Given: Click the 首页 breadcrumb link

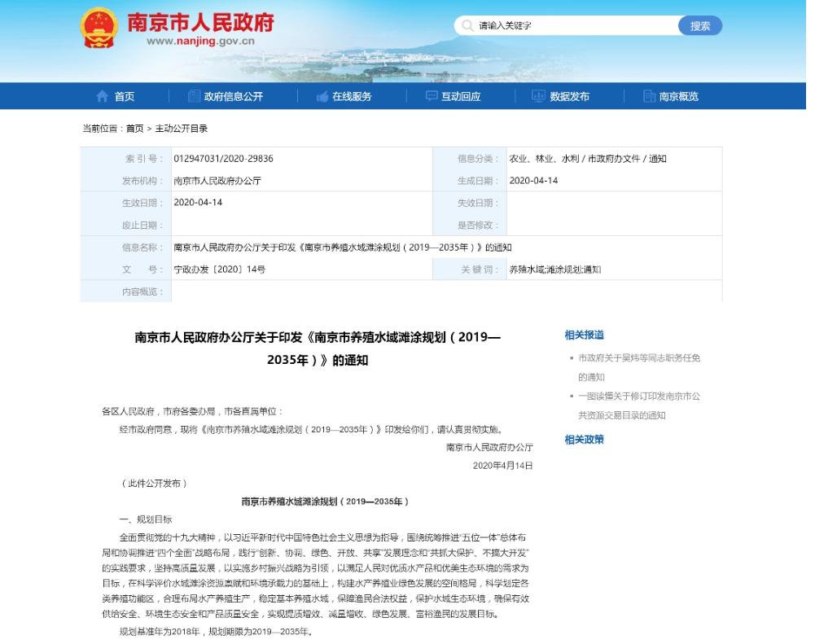Looking at the screenshot, I should pos(134,129).
